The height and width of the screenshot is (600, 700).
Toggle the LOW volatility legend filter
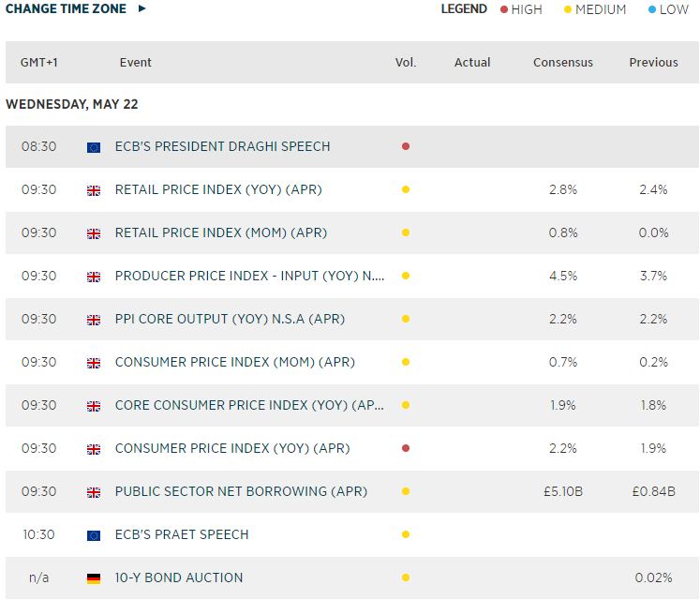(667, 9)
